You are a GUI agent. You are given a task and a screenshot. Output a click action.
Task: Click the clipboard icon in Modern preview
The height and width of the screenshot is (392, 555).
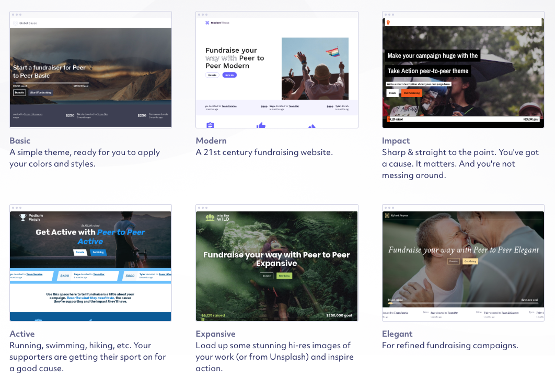[x=210, y=125]
